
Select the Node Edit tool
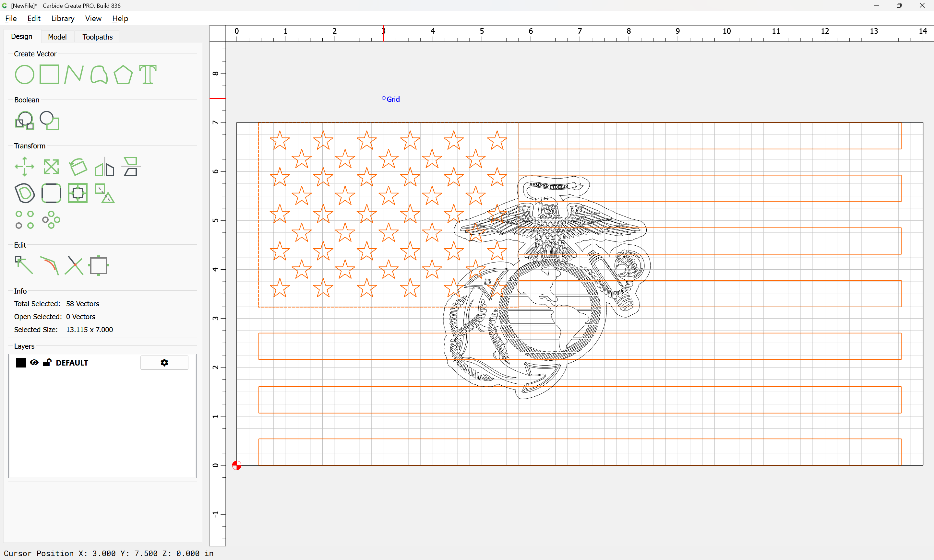pyautogui.click(x=24, y=265)
